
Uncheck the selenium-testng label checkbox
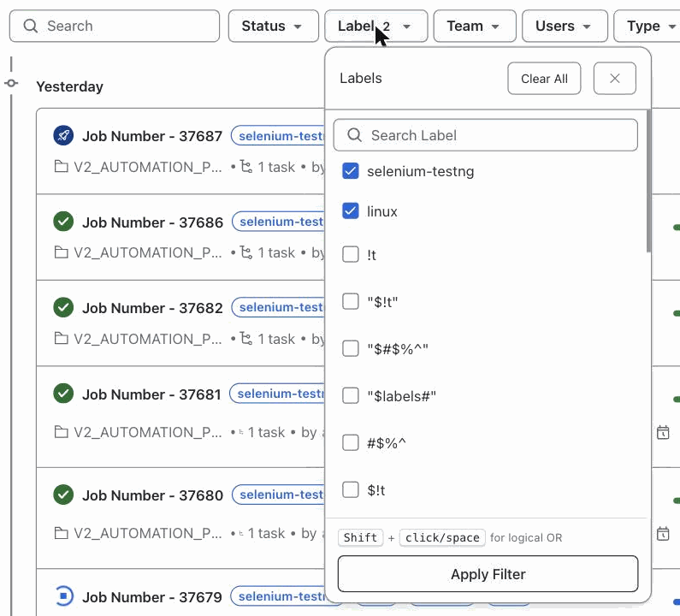(x=351, y=171)
